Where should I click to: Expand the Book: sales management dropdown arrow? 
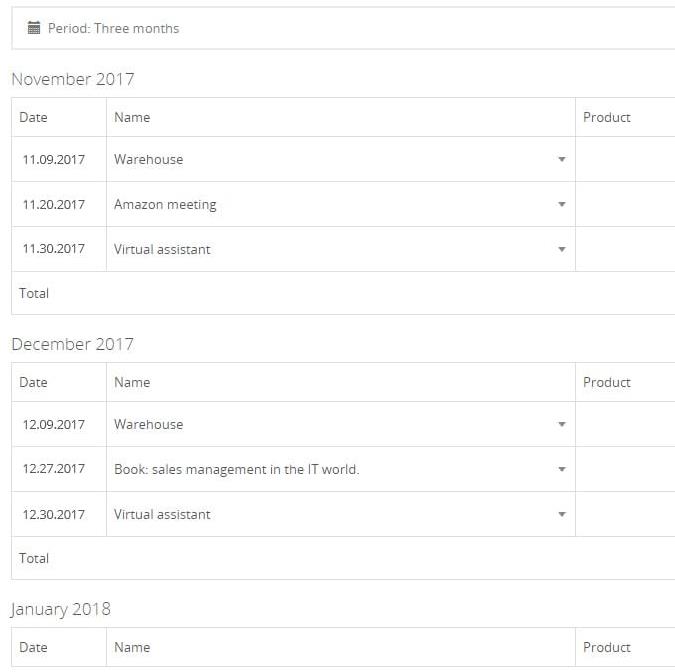561,469
